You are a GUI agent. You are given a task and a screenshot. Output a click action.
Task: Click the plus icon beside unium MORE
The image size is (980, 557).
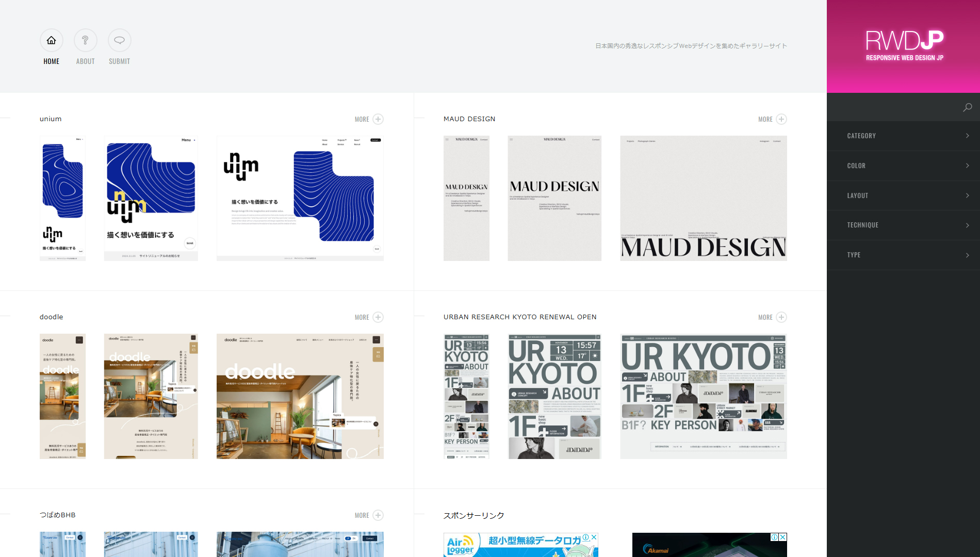378,119
